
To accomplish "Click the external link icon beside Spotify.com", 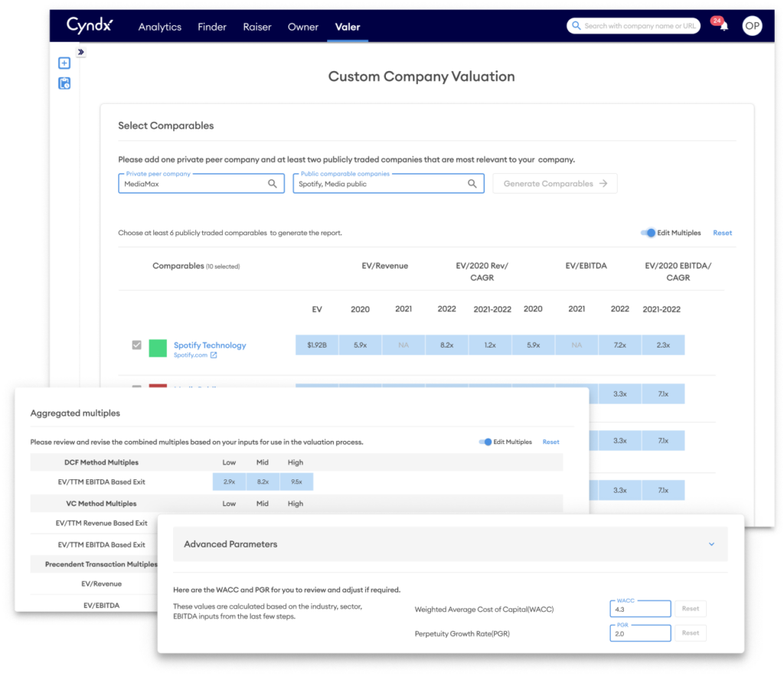I will click(214, 355).
